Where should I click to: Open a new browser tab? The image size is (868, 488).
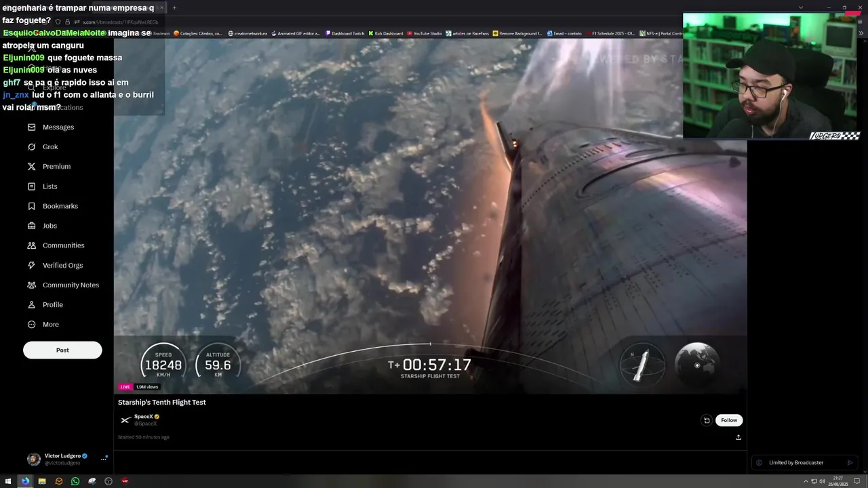click(174, 7)
